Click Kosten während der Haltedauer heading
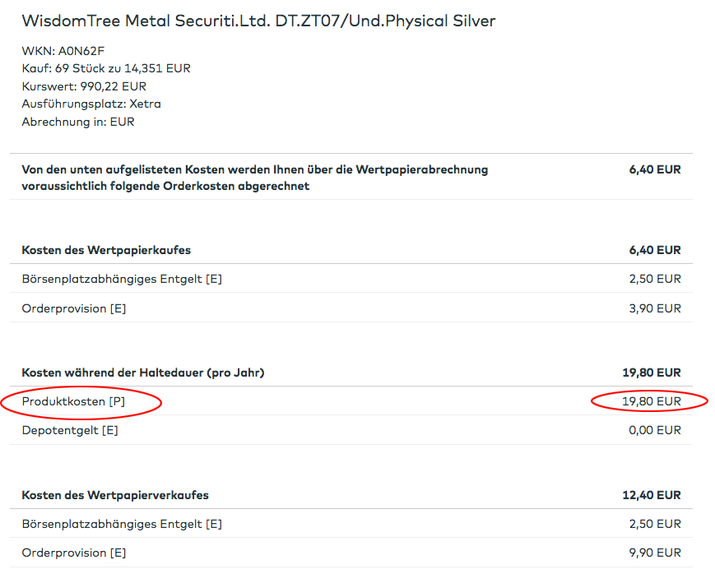This screenshot has height=588, width=715. point(143,373)
